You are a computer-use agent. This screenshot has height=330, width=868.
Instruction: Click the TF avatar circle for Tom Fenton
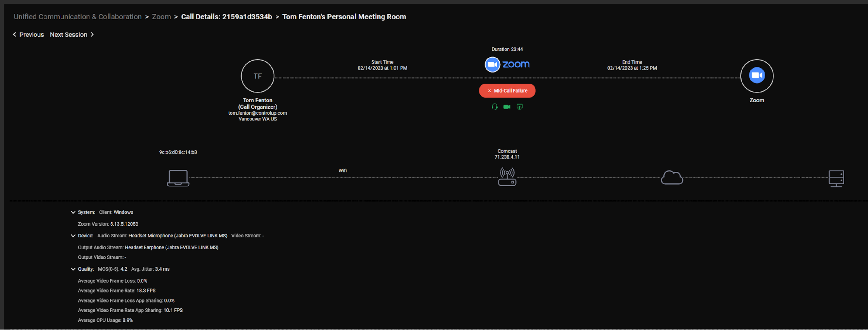click(x=257, y=76)
